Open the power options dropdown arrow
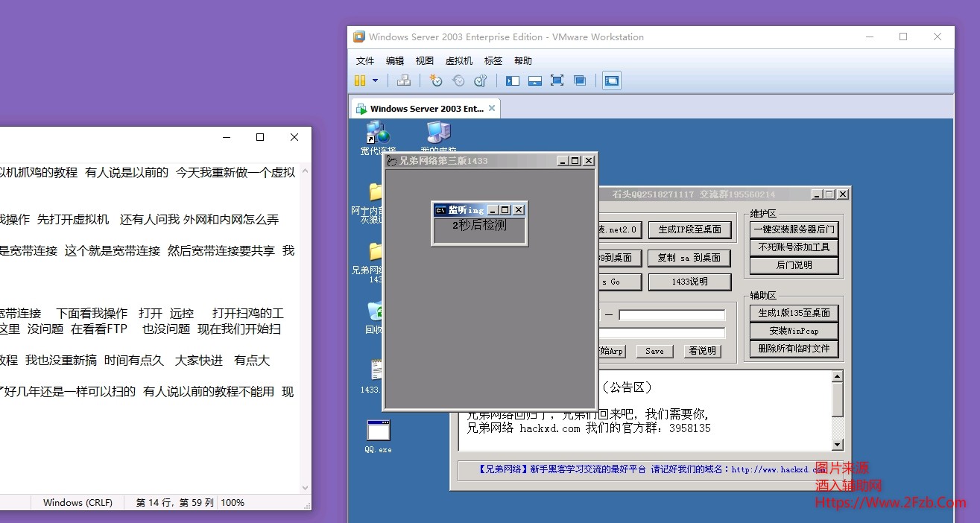980x523 pixels. (375, 80)
